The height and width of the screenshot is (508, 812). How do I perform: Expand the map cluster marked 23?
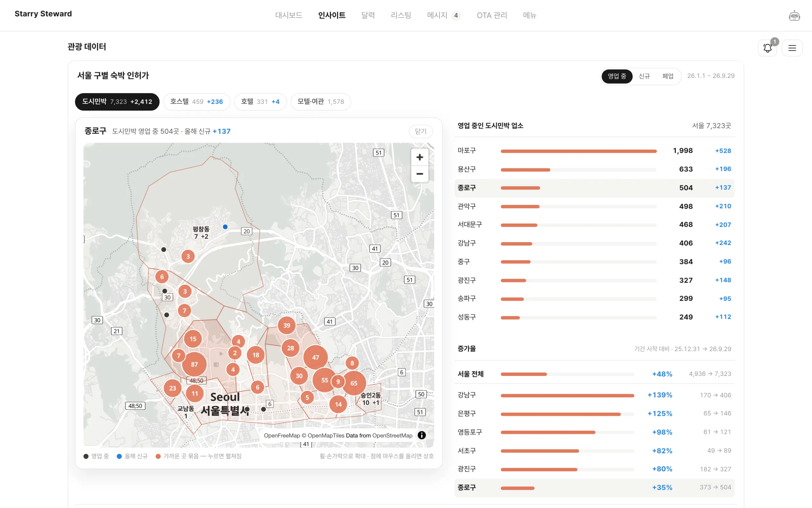click(x=173, y=388)
